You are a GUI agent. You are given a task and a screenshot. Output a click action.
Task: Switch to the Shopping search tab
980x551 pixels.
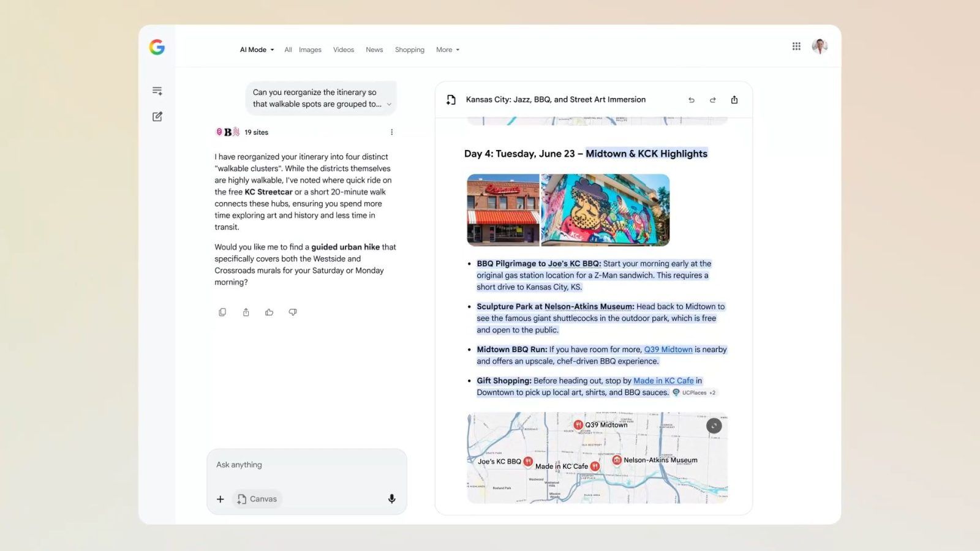(409, 50)
